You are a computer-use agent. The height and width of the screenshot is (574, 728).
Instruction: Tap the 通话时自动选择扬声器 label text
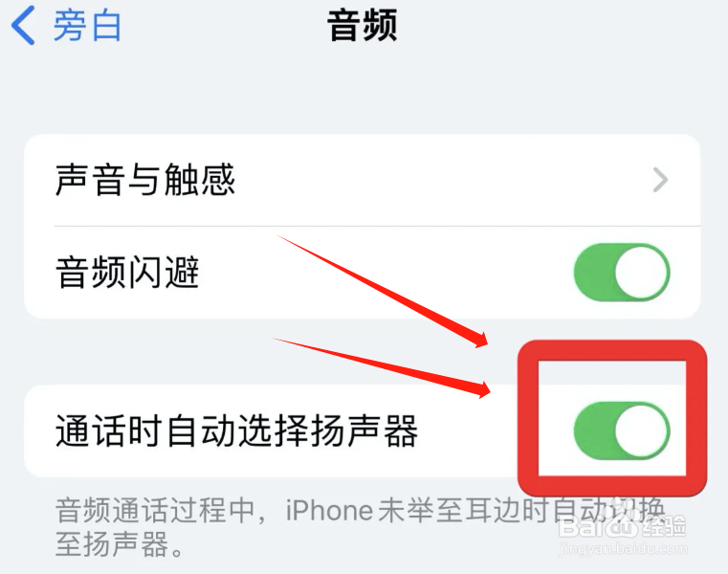pos(237,430)
